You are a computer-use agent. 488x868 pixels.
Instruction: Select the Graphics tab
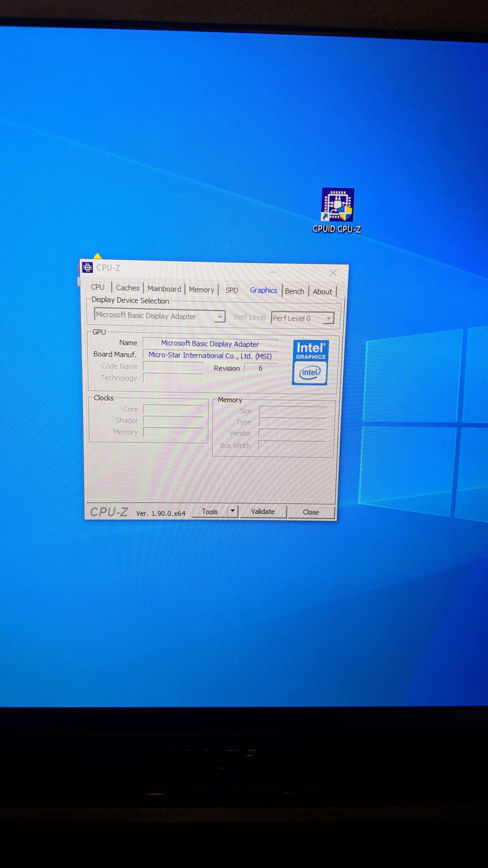(x=263, y=290)
